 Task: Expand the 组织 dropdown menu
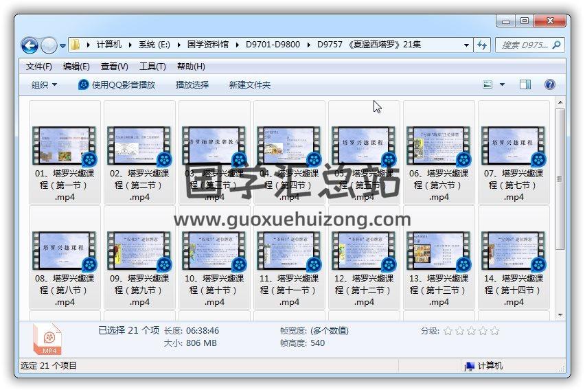[44, 84]
